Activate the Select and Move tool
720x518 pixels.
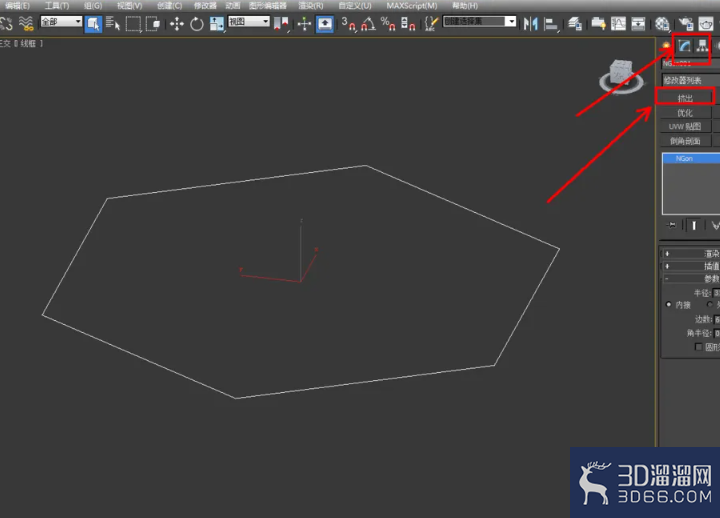click(x=176, y=24)
